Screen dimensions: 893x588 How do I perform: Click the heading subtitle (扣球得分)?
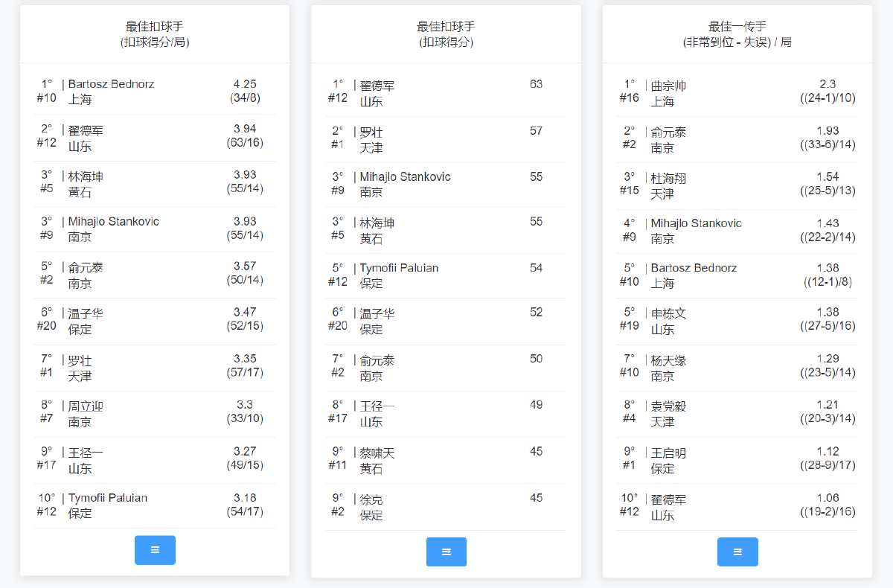coord(446,42)
